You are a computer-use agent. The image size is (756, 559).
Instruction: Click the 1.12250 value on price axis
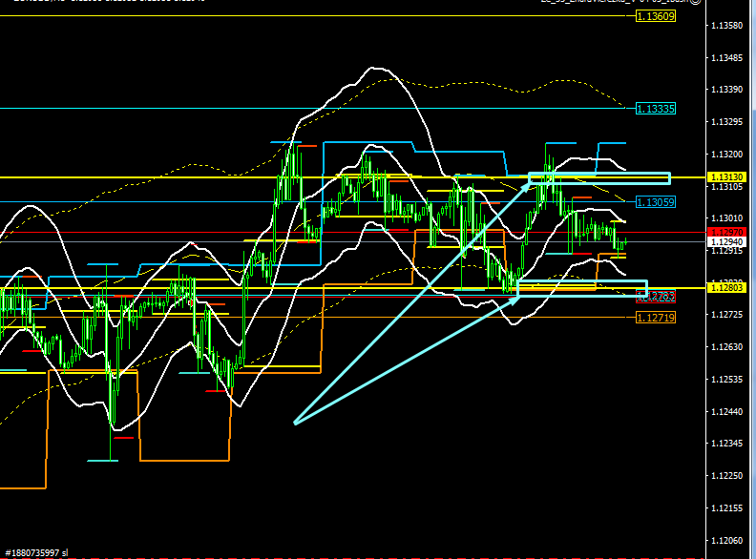tap(727, 476)
